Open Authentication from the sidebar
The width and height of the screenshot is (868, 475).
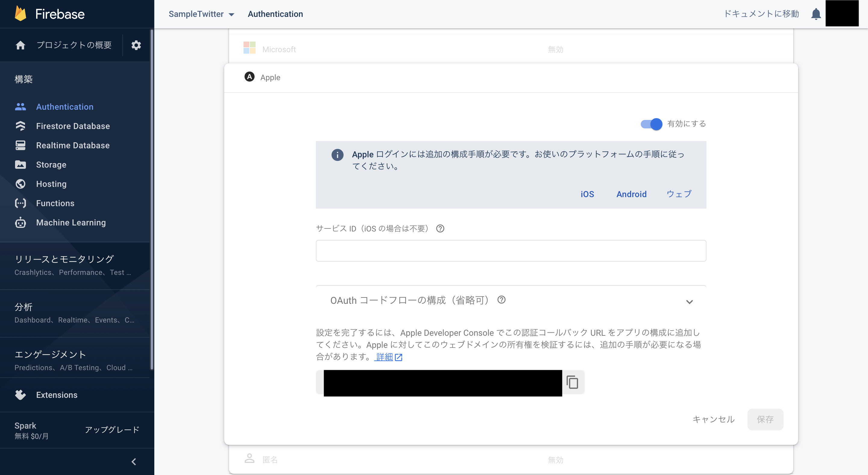[x=65, y=107]
